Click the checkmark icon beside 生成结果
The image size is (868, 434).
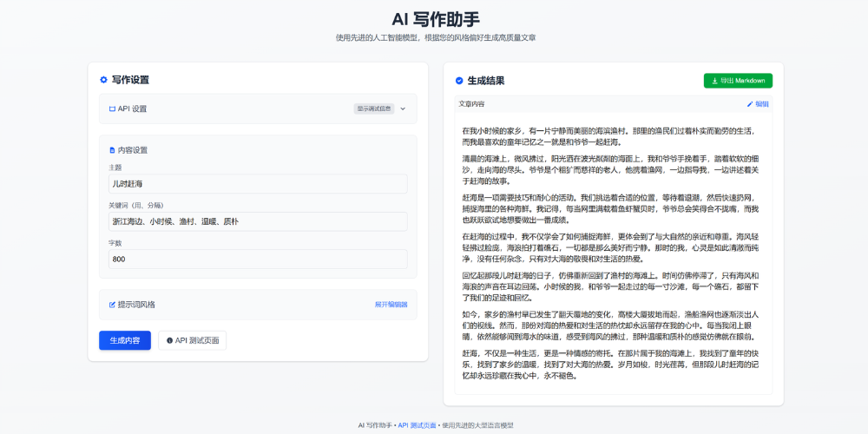[459, 81]
